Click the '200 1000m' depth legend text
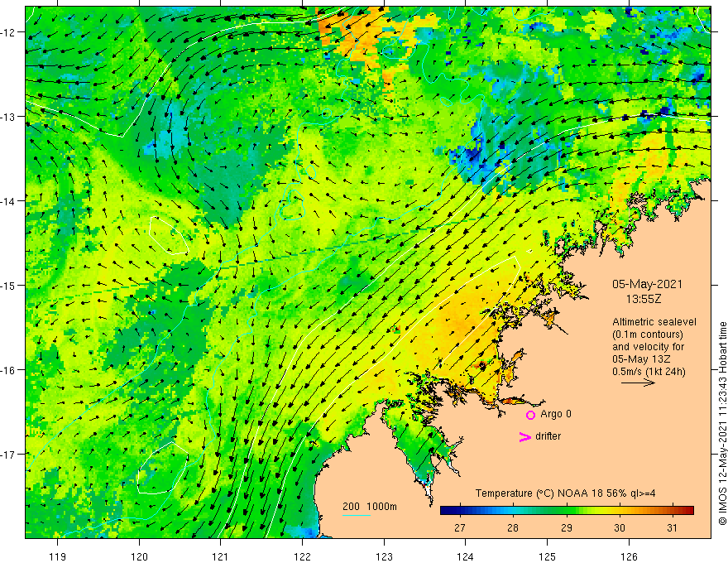Screen dimensions: 728x563 pos(370,507)
